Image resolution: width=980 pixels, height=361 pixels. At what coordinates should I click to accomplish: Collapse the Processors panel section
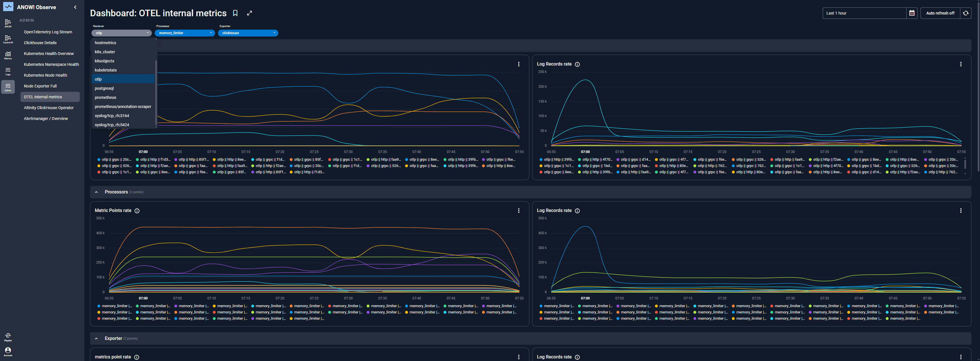[x=96, y=192]
